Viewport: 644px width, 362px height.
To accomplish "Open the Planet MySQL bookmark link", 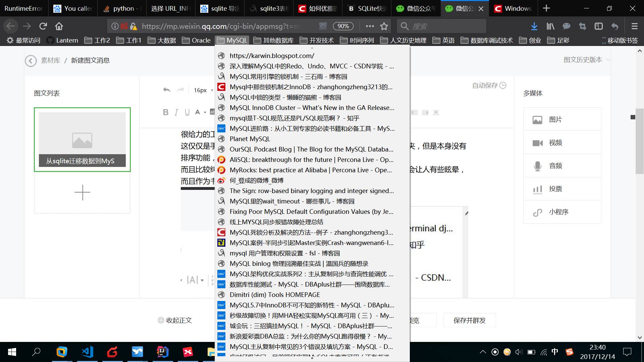I will (x=250, y=138).
